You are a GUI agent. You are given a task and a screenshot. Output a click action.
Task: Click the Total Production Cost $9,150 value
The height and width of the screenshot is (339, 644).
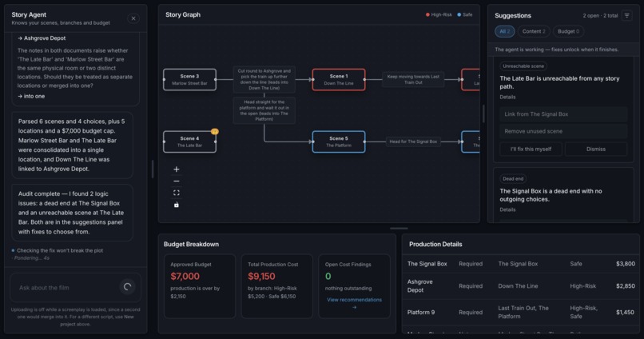(261, 277)
